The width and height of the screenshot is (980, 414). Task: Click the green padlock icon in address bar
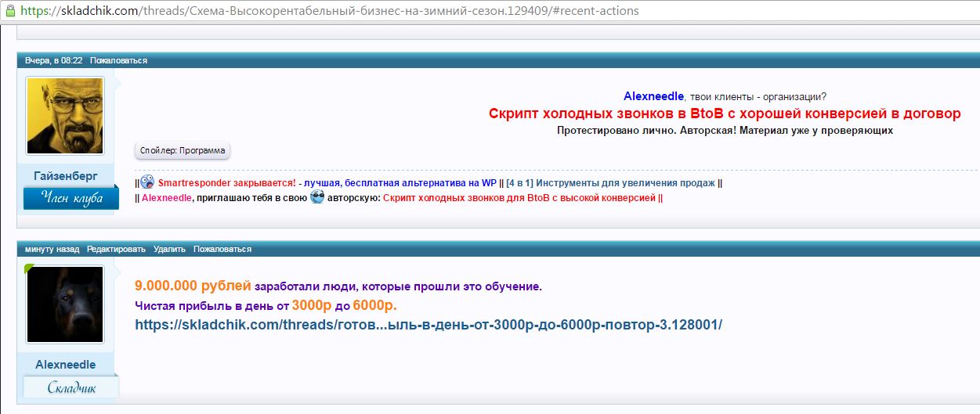click(x=9, y=11)
